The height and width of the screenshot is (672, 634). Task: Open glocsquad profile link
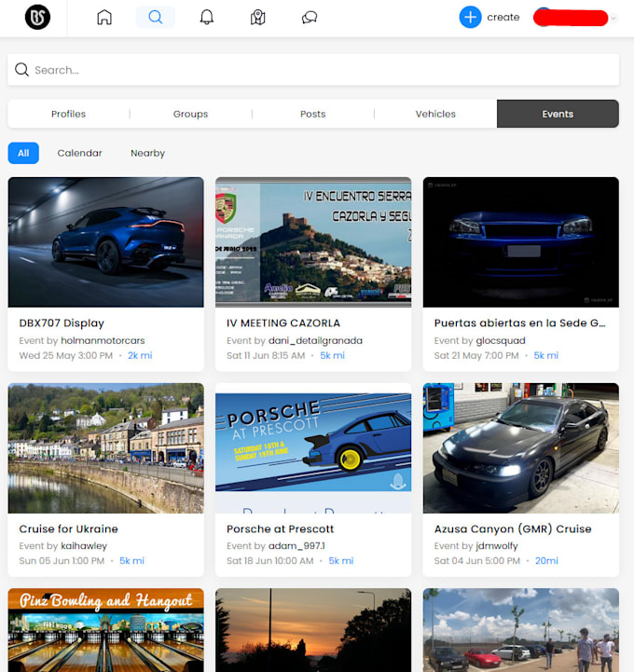501,341
